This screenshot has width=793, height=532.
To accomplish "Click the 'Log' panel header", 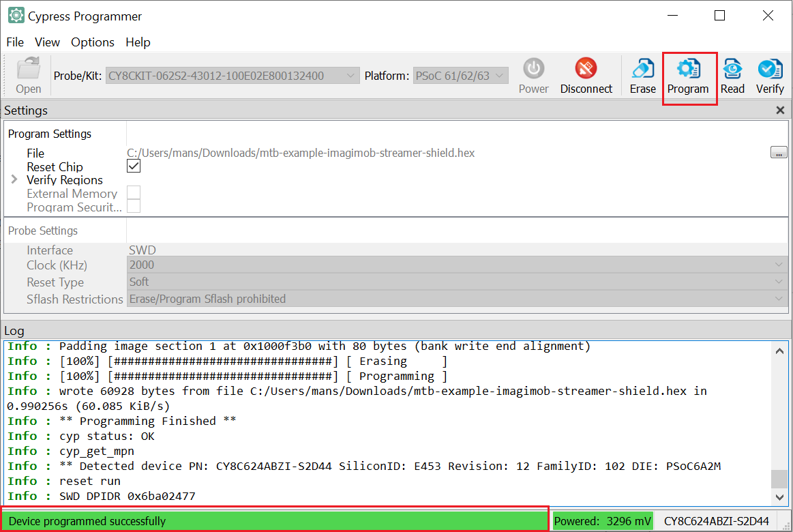I will pos(14,331).
